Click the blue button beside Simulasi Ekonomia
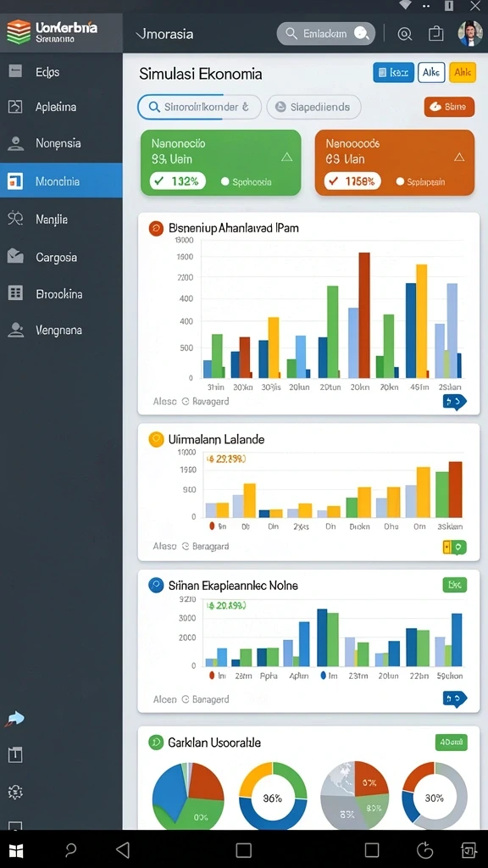Viewport: 488px width, 868px height. point(393,73)
